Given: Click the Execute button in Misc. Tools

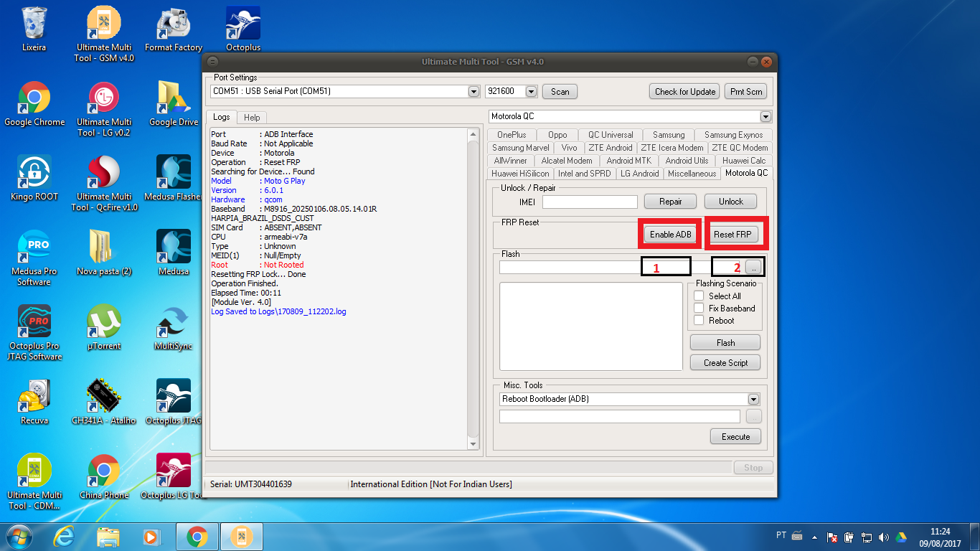Looking at the screenshot, I should pos(735,437).
